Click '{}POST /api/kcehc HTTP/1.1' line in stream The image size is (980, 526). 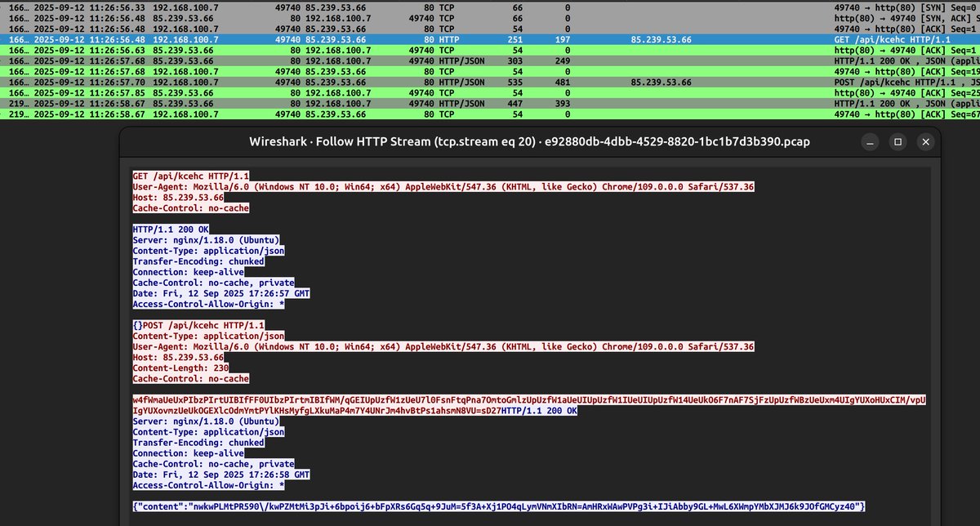[200, 325]
